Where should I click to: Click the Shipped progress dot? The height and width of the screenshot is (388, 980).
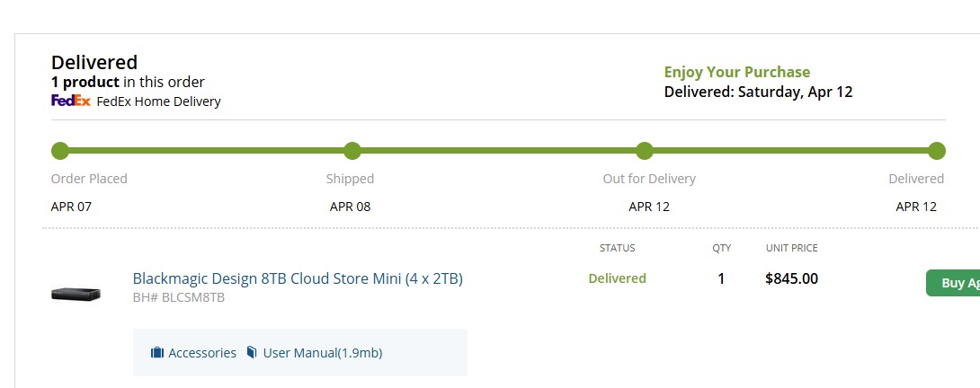coord(352,151)
